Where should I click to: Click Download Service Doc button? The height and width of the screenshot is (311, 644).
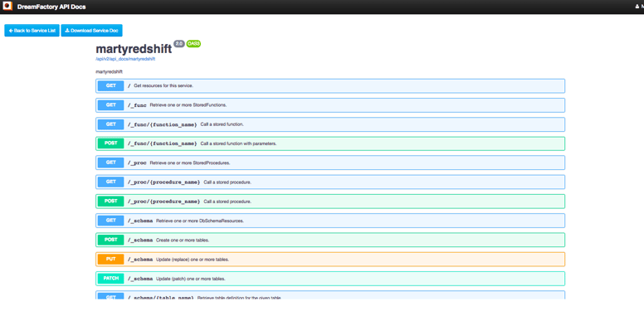(91, 31)
